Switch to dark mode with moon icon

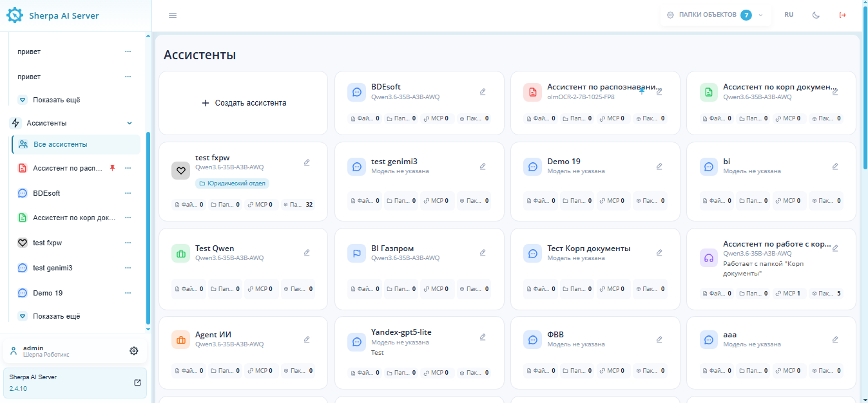(x=816, y=15)
